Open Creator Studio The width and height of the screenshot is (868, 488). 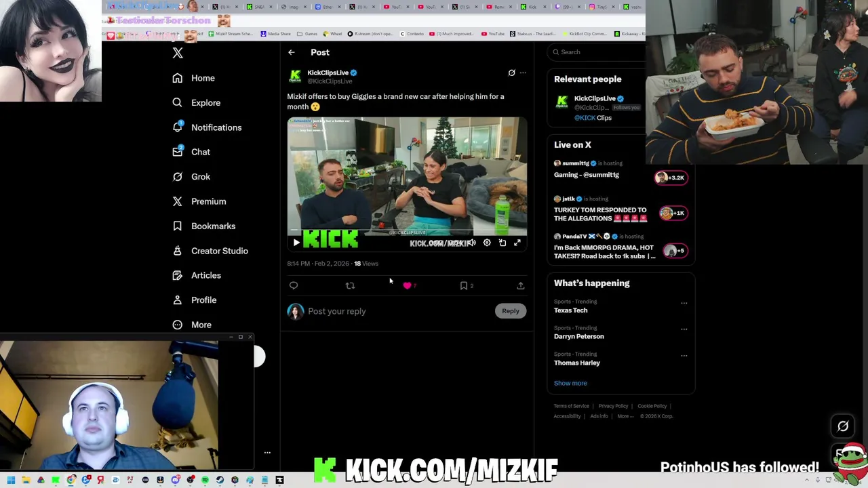pyautogui.click(x=210, y=251)
